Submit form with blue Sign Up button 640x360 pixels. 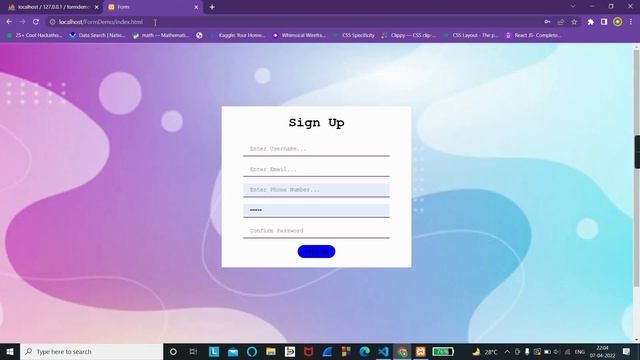[316, 251]
